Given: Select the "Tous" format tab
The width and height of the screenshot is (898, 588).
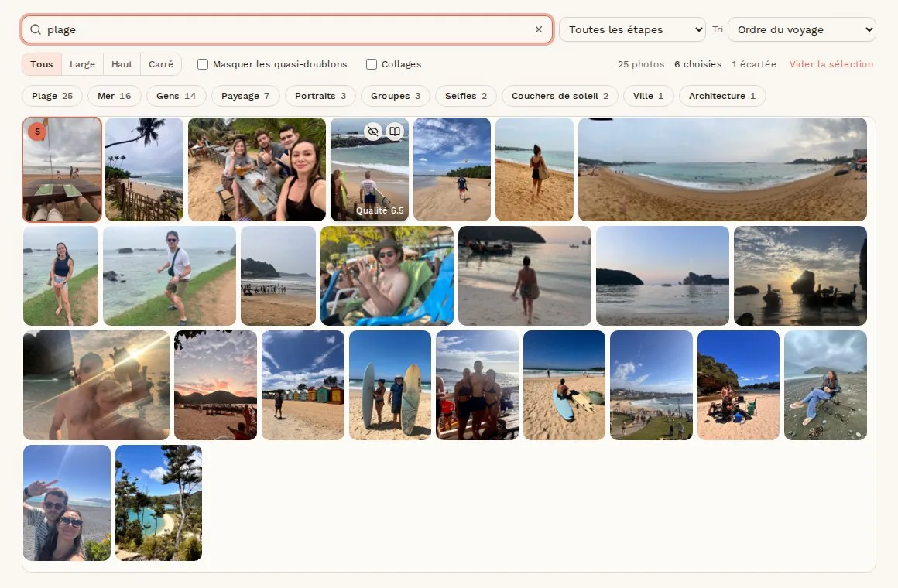Looking at the screenshot, I should [42, 64].
